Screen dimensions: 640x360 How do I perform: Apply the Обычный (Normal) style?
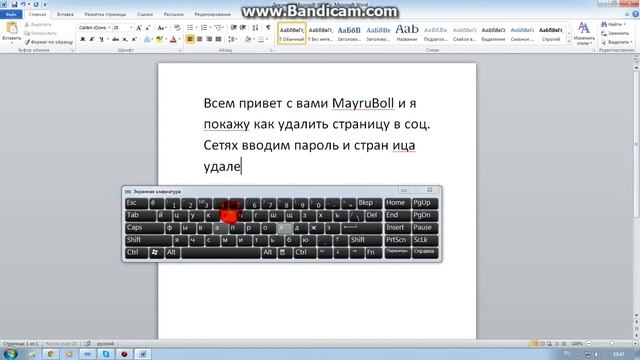pos(292,33)
